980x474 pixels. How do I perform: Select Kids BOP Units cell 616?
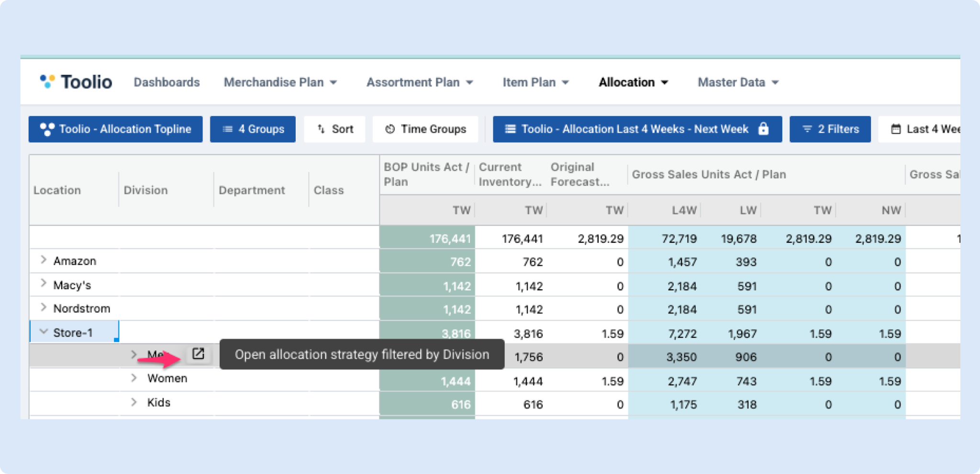click(x=427, y=404)
